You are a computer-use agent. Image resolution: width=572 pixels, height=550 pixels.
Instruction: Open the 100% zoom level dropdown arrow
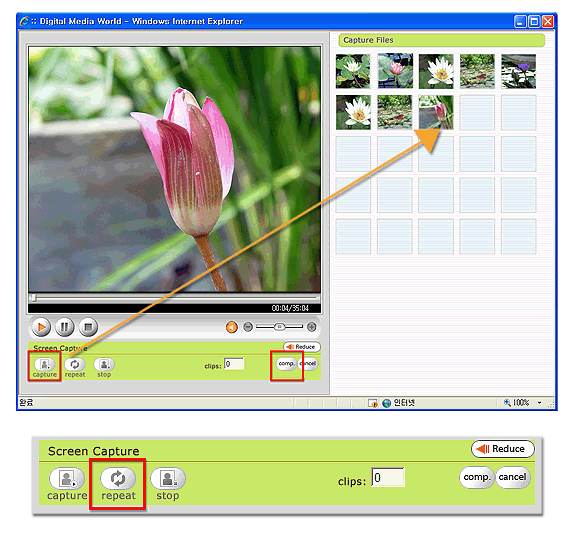coord(540,403)
